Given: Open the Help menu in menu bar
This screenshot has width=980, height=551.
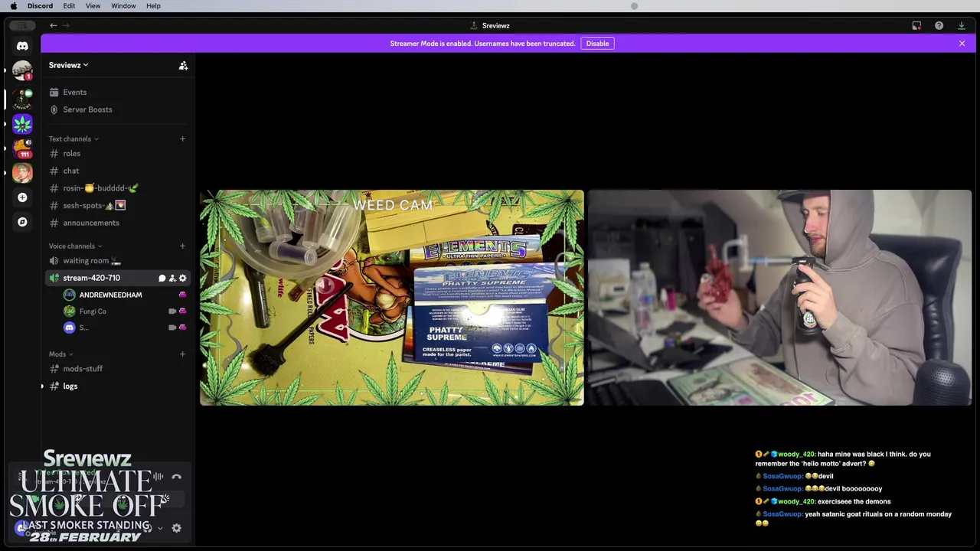Looking at the screenshot, I should (153, 5).
